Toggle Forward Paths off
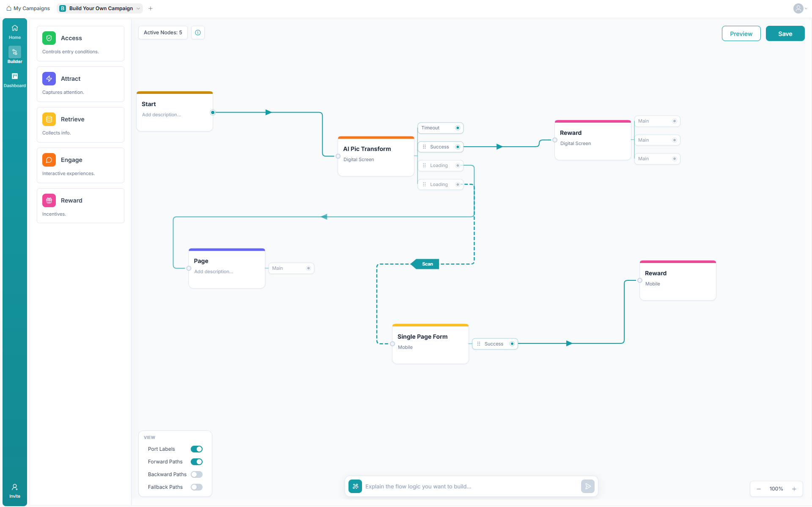812x507 pixels. (x=197, y=462)
